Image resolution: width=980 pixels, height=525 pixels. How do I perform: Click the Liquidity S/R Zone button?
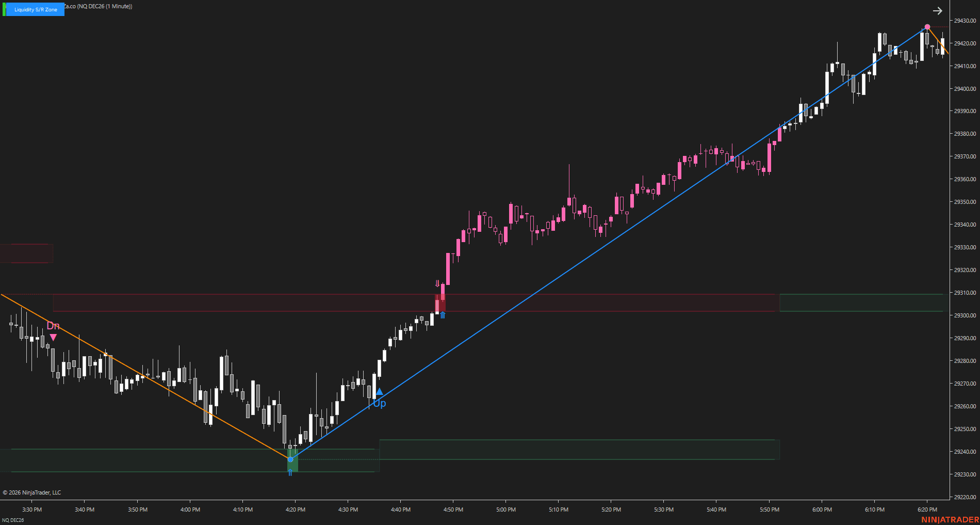tap(35, 9)
